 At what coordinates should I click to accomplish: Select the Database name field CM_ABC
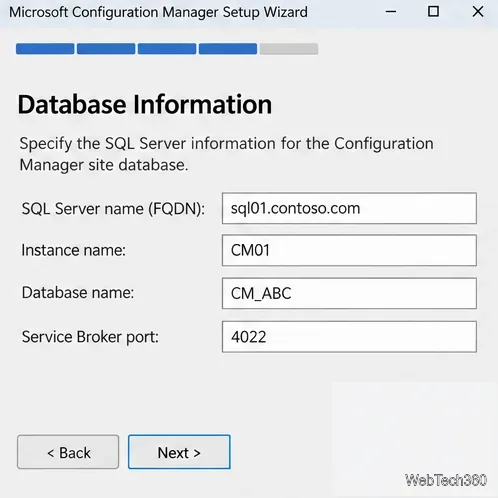click(x=349, y=293)
